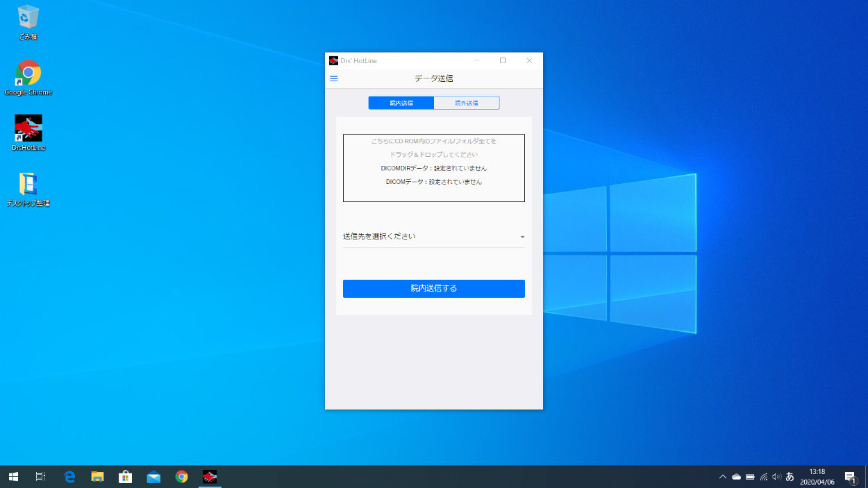Select the ごみ箱 recycle bin icon
Screen dimensions: 868x488
[x=28, y=18]
